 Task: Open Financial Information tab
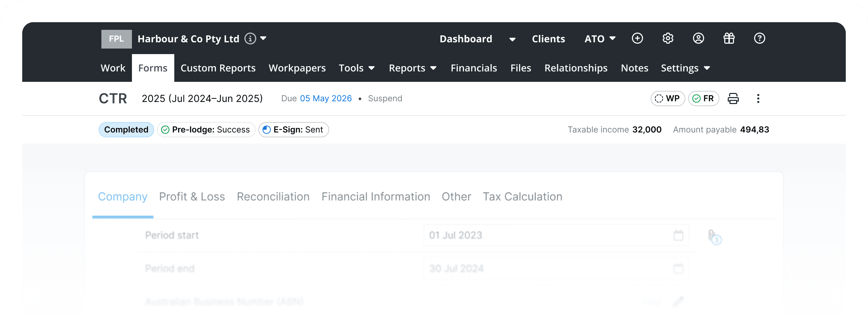[376, 197]
